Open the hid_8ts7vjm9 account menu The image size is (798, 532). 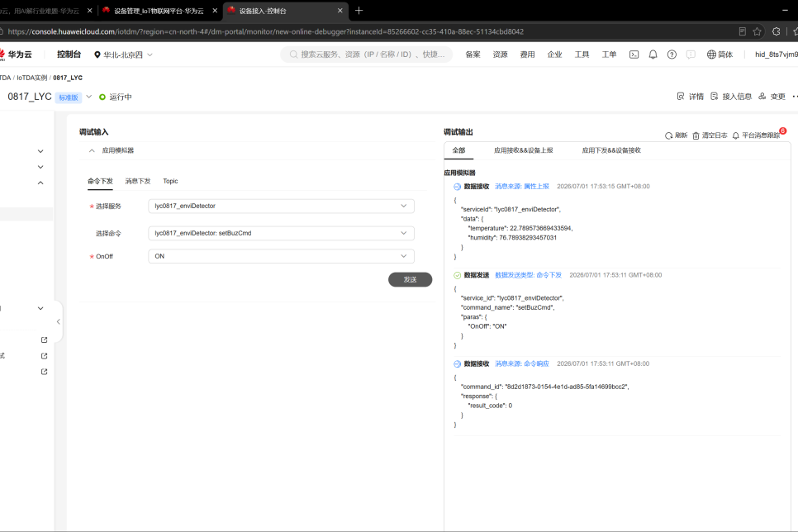(x=777, y=55)
